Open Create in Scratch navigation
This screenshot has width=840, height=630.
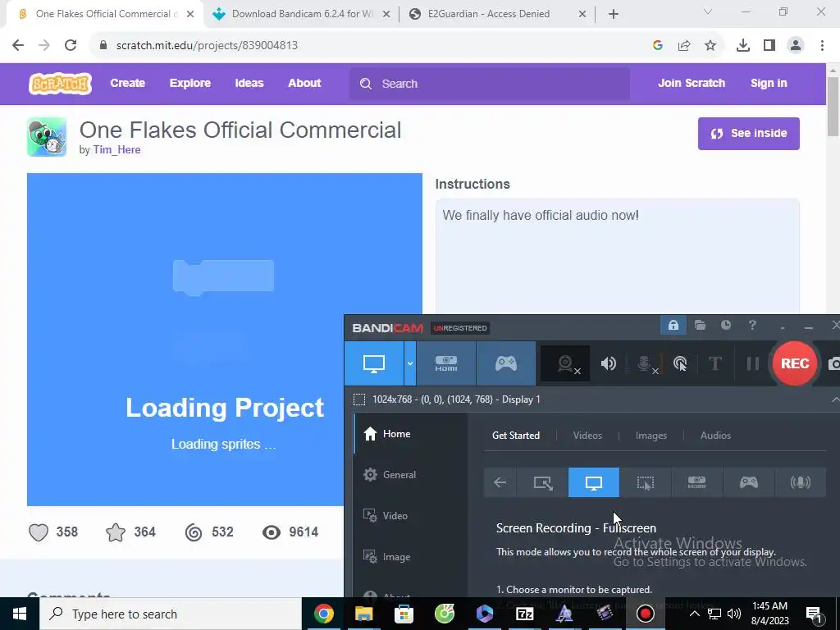click(127, 83)
